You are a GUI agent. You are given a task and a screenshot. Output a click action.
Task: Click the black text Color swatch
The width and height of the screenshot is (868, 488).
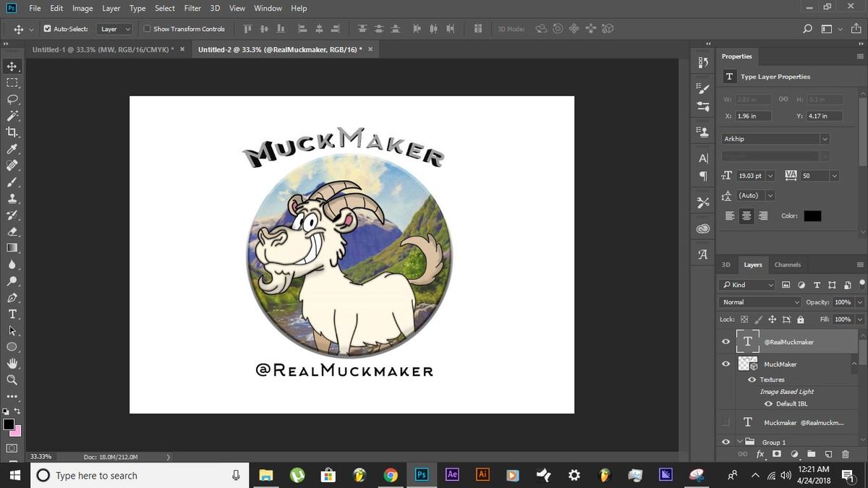812,216
